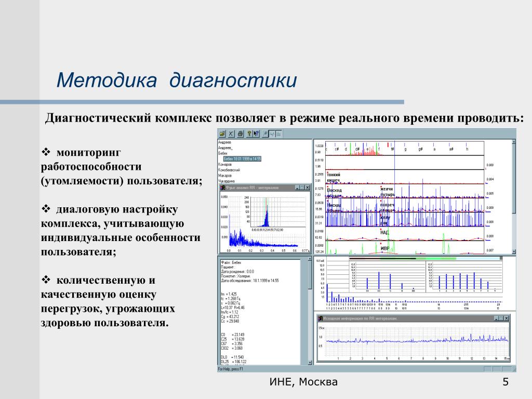Click the 'L=10.37 R=6.46' report line

click(x=233, y=308)
